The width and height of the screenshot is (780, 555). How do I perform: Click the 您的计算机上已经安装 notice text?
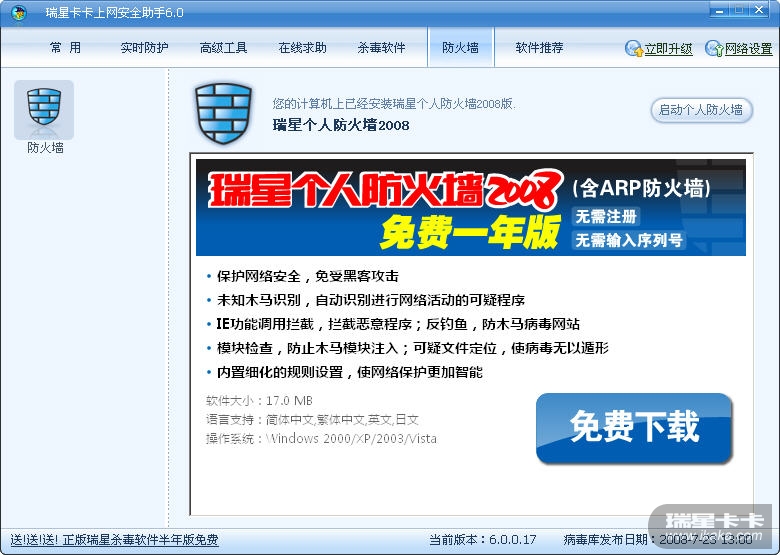393,104
